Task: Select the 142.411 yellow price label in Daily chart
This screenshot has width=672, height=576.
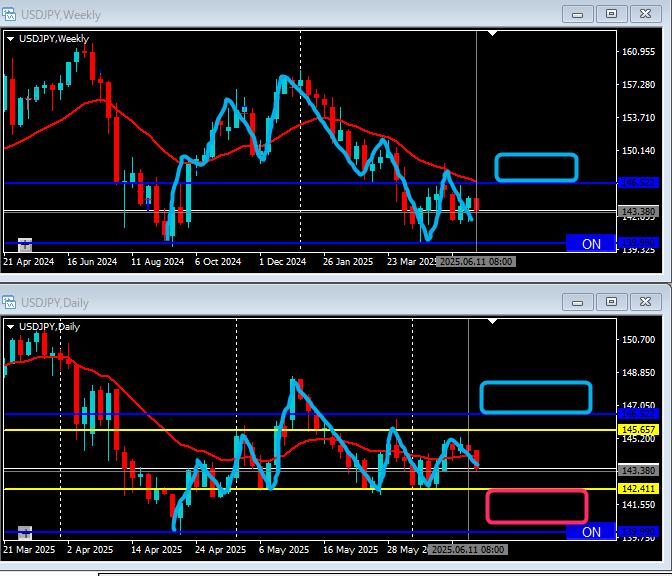Action: [x=638, y=489]
